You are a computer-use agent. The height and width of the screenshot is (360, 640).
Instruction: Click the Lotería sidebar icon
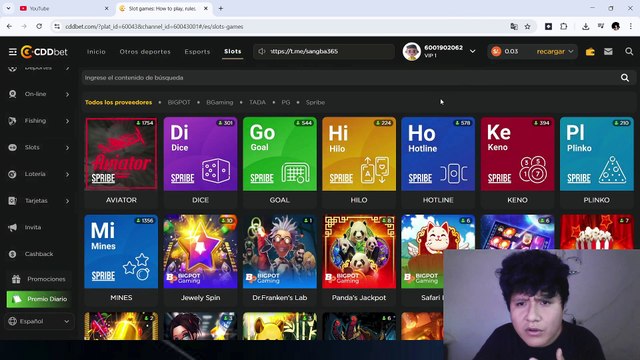[13, 174]
